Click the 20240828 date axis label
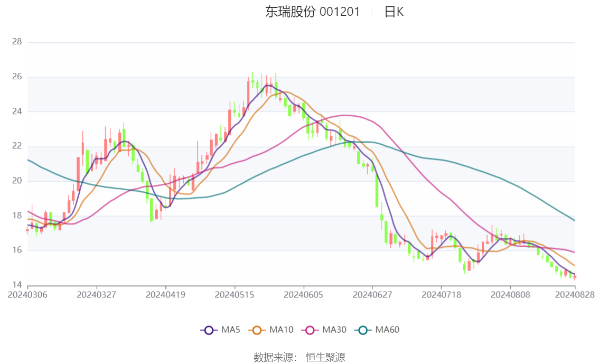The width and height of the screenshot is (599, 364). [575, 295]
